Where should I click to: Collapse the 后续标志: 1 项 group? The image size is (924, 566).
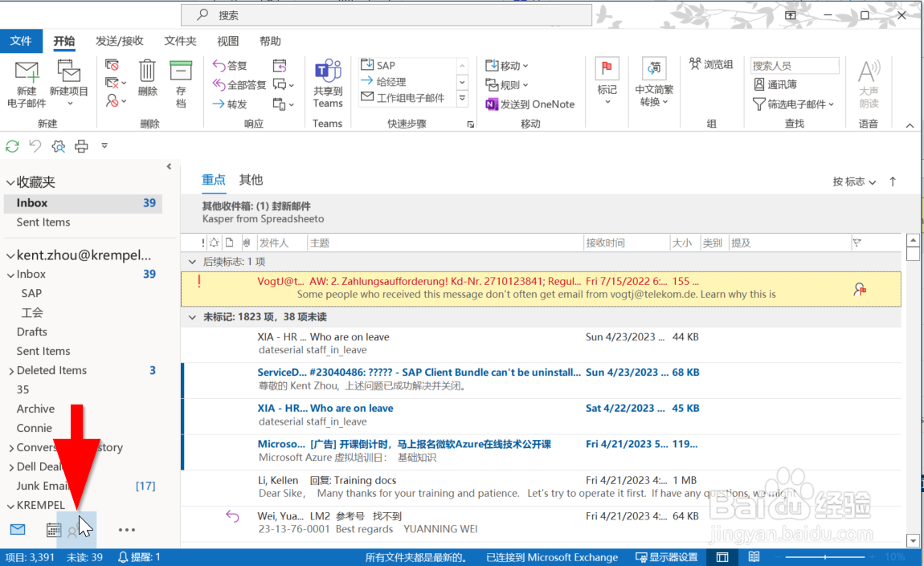[192, 262]
